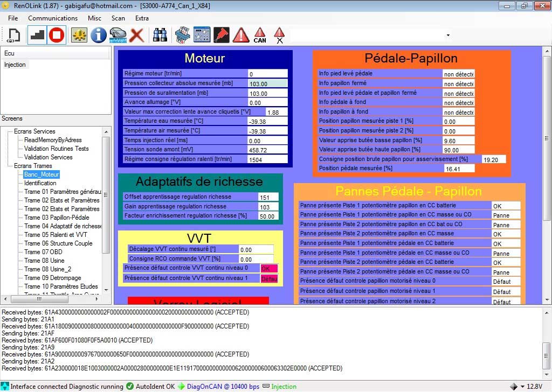
Task: Click the Position pédale mesurée value field
Action: (x=459, y=169)
